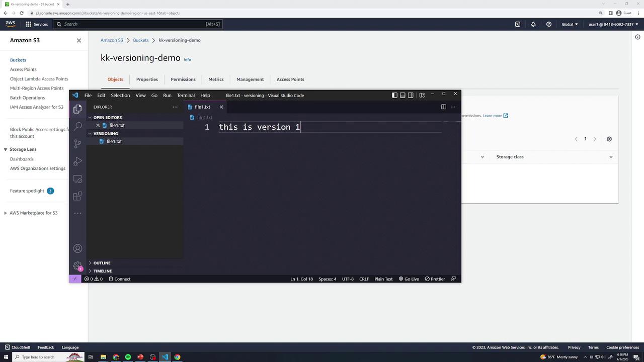
Task: Show additional views in VS Code activity bar
Action: point(77,213)
